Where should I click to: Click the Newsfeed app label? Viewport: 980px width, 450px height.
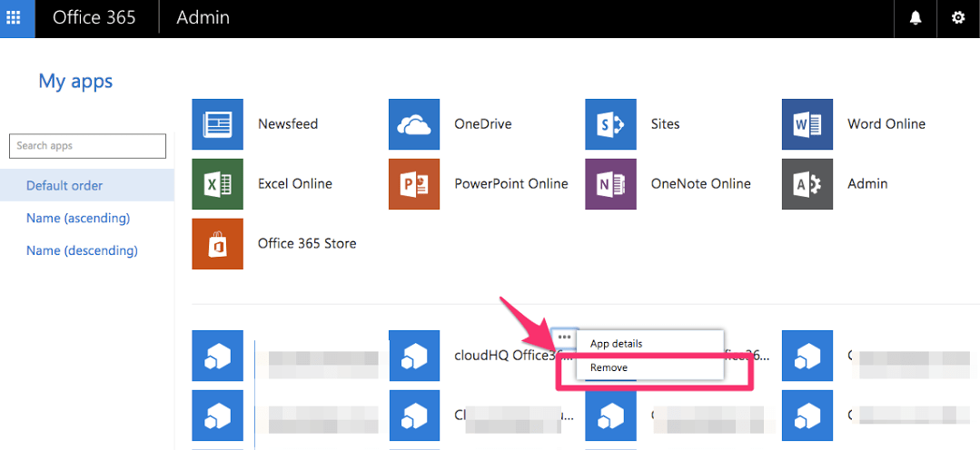288,124
